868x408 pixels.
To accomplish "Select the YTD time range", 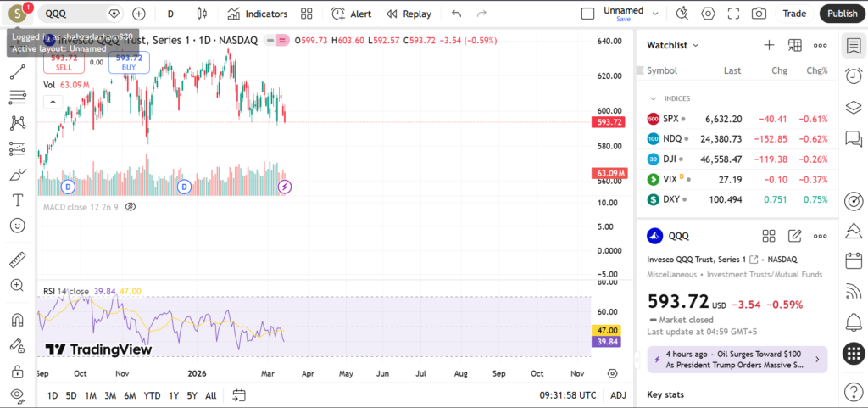I will 152,395.
